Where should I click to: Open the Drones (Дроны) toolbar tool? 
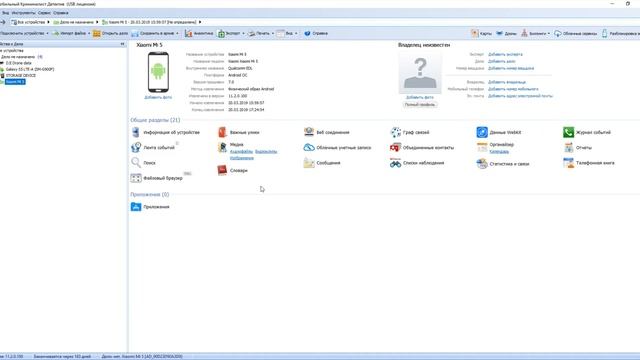tap(506, 33)
